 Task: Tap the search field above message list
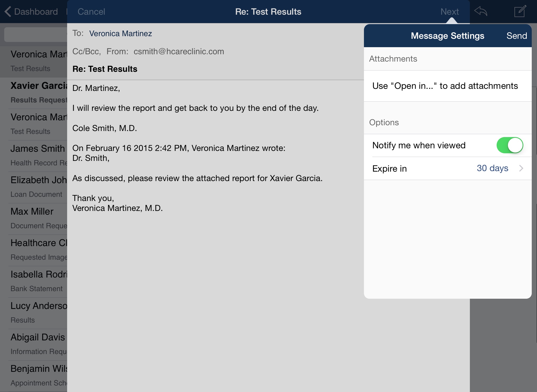click(36, 35)
